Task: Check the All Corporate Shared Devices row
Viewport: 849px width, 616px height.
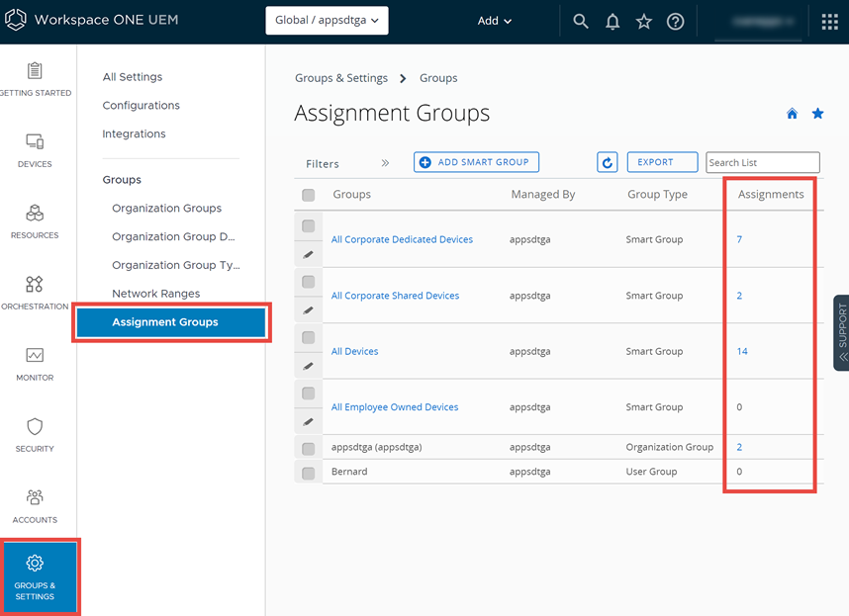Action: pos(308,281)
